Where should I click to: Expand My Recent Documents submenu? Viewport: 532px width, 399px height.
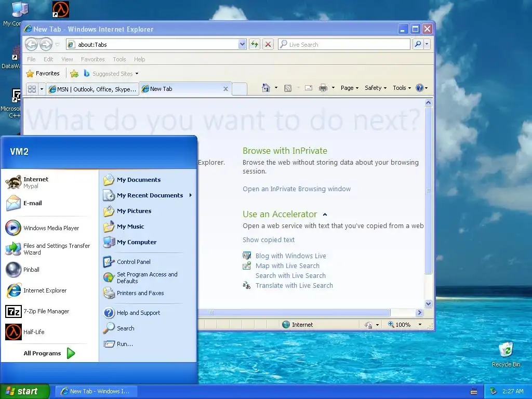coord(148,195)
